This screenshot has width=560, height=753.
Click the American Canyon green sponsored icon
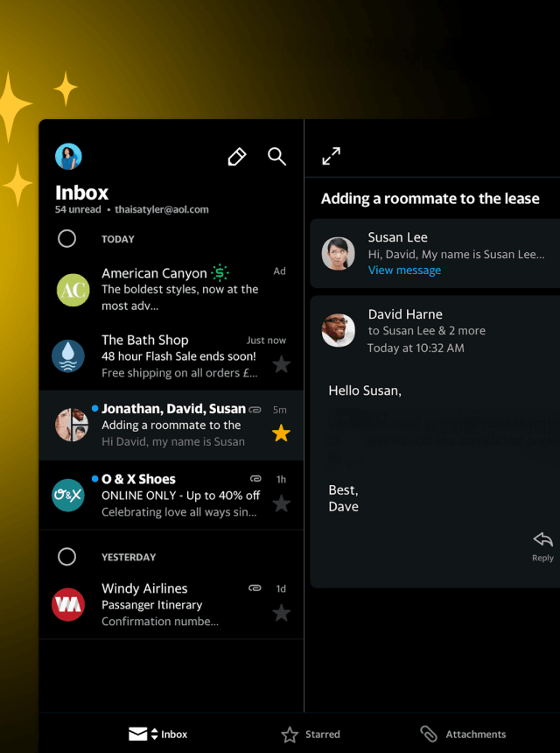click(220, 273)
